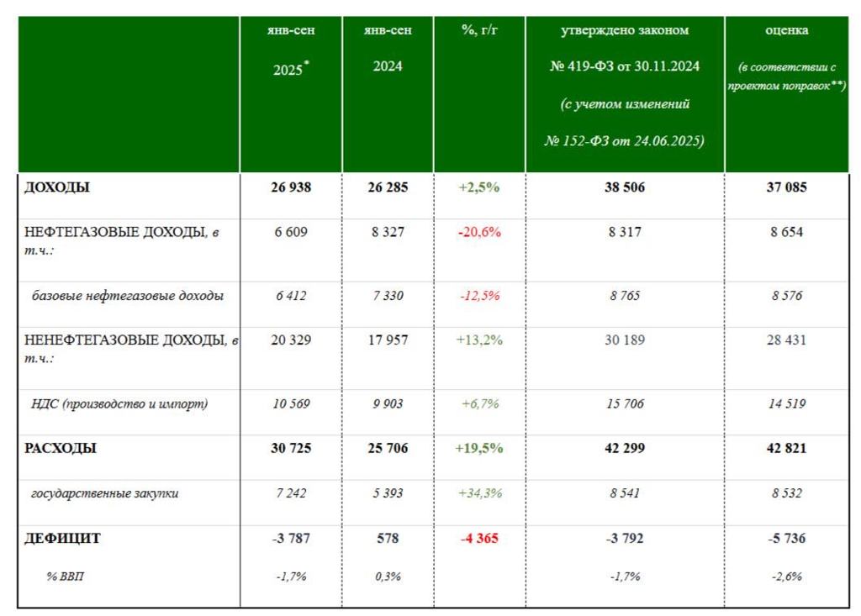Select the 42 821 expenditure estimate cell
Viewport: 861px width, 616px height.
point(786,449)
